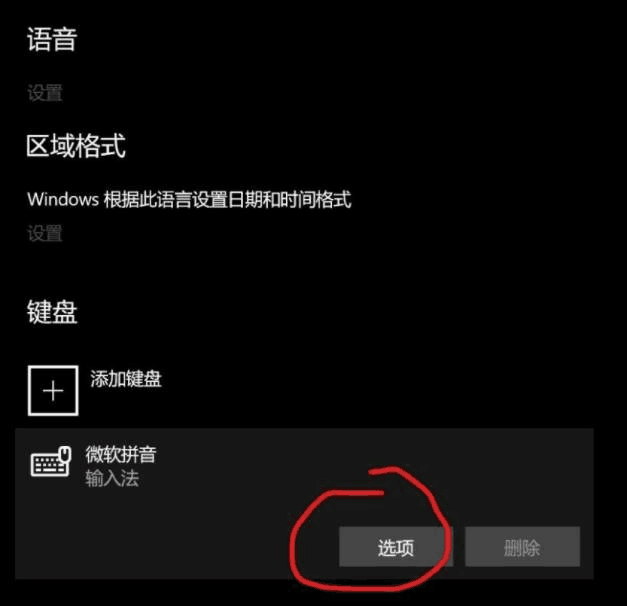
Task: Open the 设置 link under 区域格式
Action: [x=45, y=233]
